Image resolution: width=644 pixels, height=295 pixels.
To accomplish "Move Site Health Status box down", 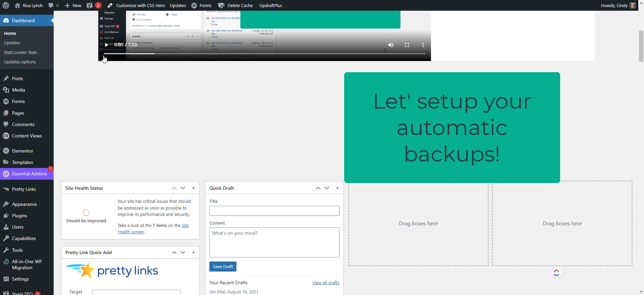I will pyautogui.click(x=183, y=188).
